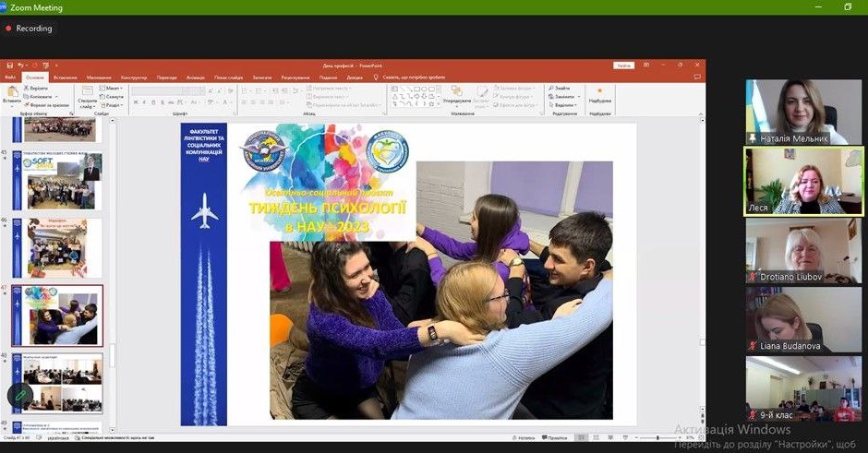This screenshot has width=868, height=453.
Task: Click Наталія Мельник's participant video tile
Action: pos(790,112)
